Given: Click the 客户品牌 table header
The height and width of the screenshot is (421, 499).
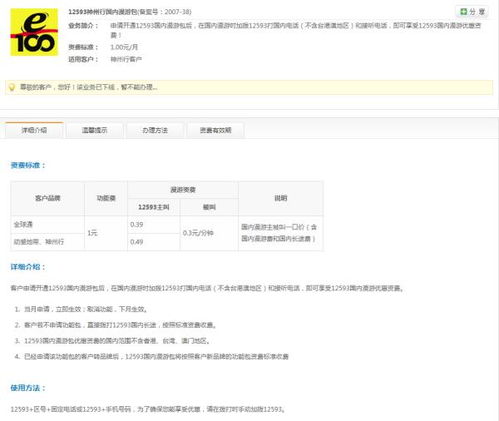Looking at the screenshot, I should (48, 198).
